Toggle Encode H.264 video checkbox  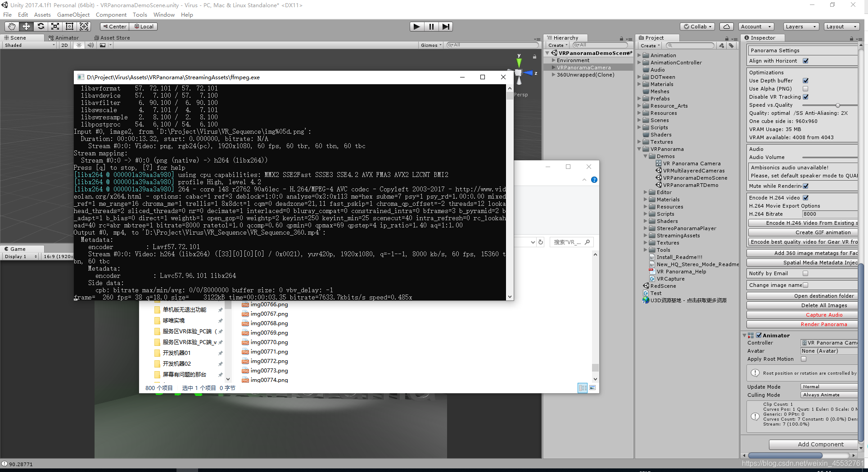[805, 198]
